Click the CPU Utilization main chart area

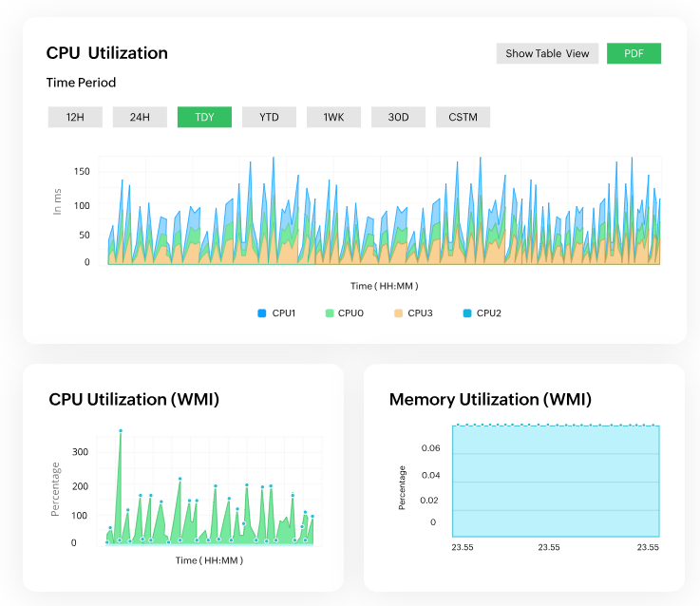click(385, 214)
